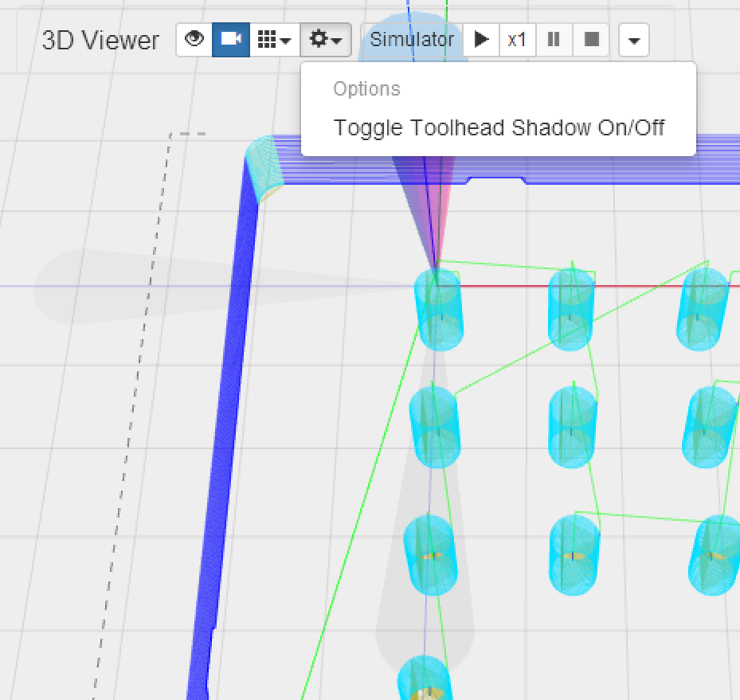740x700 pixels.
Task: Collapse the gear settings dropdown
Action: [326, 39]
